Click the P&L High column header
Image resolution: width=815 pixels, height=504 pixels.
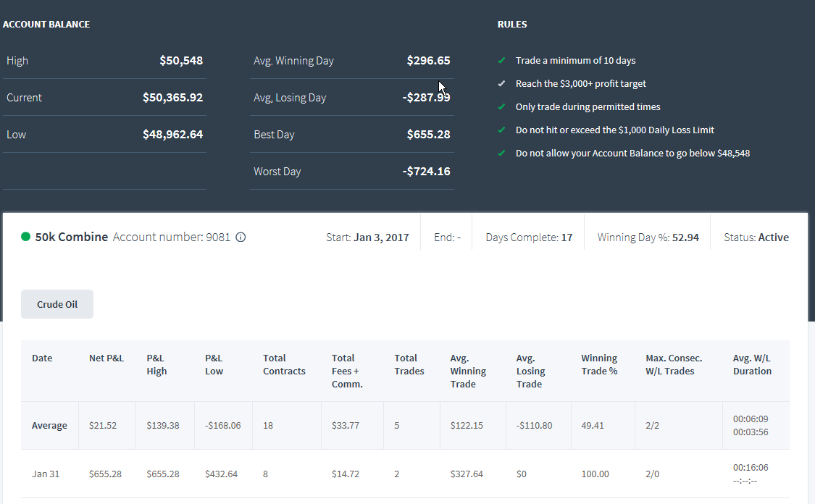coord(157,365)
